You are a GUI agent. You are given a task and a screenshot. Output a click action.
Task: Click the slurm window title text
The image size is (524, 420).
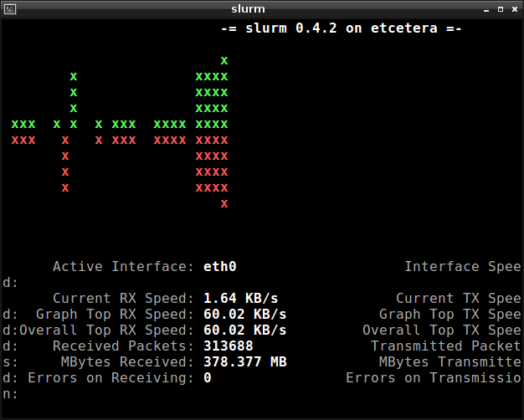[x=248, y=9]
